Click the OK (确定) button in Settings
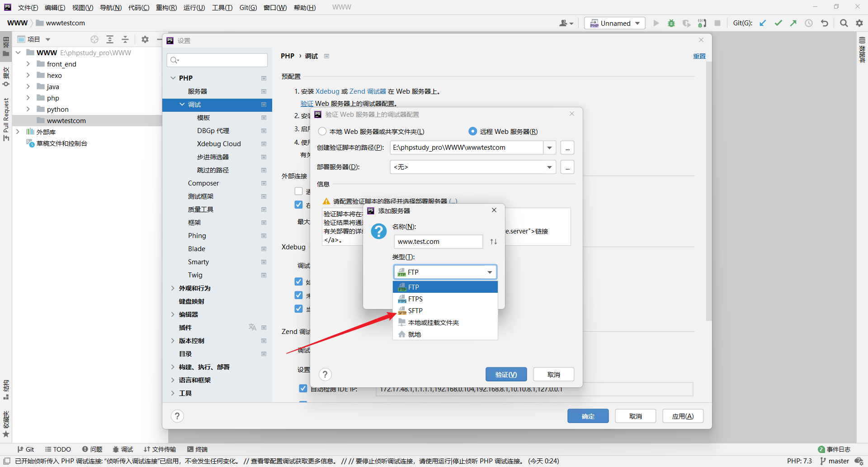Viewport: 868px width, 467px height. (x=588, y=416)
